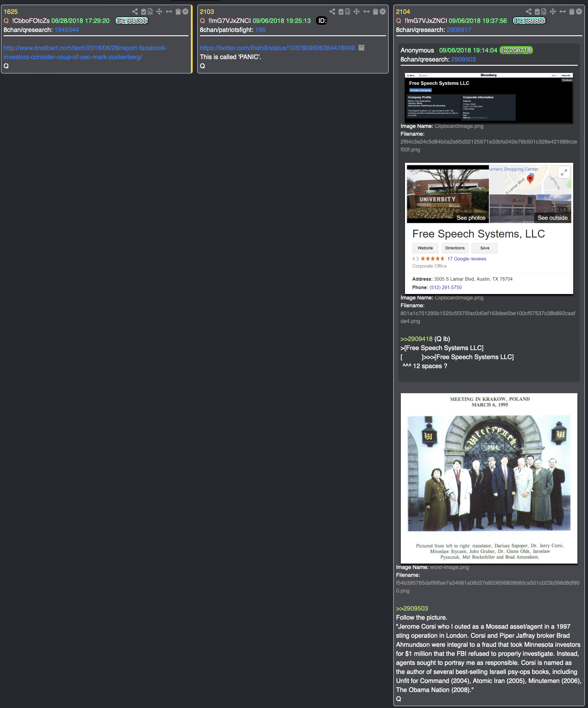Click the tripcode !!mG7VJxZNCI on post 2103
Image resolution: width=588 pixels, height=708 pixels.
229,21
